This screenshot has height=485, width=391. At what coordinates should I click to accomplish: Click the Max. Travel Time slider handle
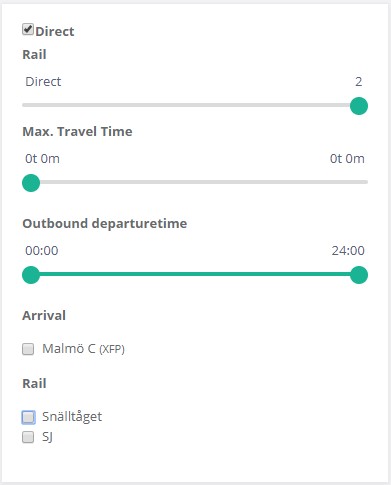tap(31, 183)
